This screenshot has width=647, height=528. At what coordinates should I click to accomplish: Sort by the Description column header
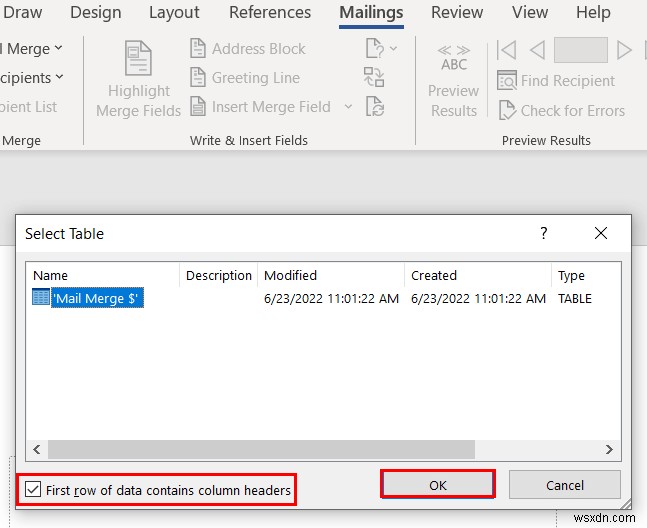click(219, 275)
